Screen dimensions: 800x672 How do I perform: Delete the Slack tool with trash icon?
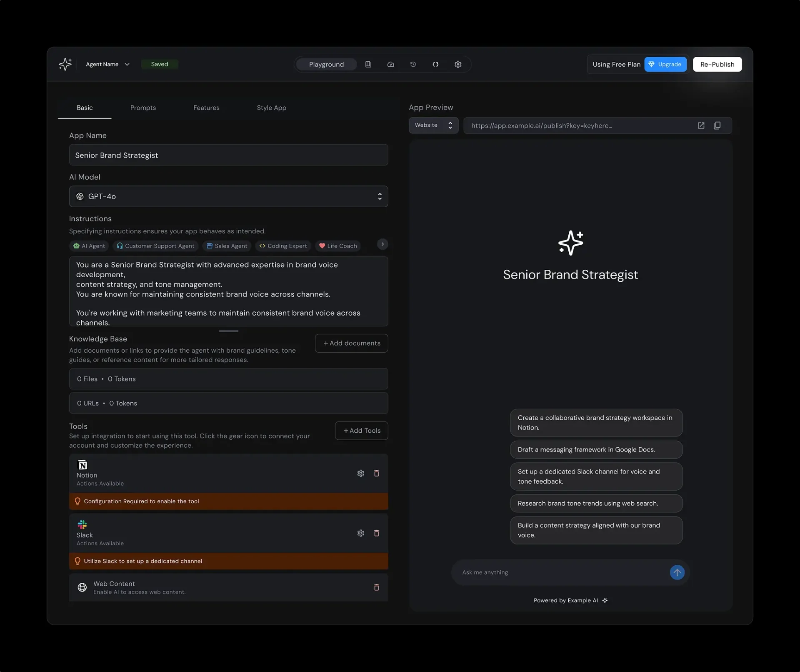click(376, 533)
